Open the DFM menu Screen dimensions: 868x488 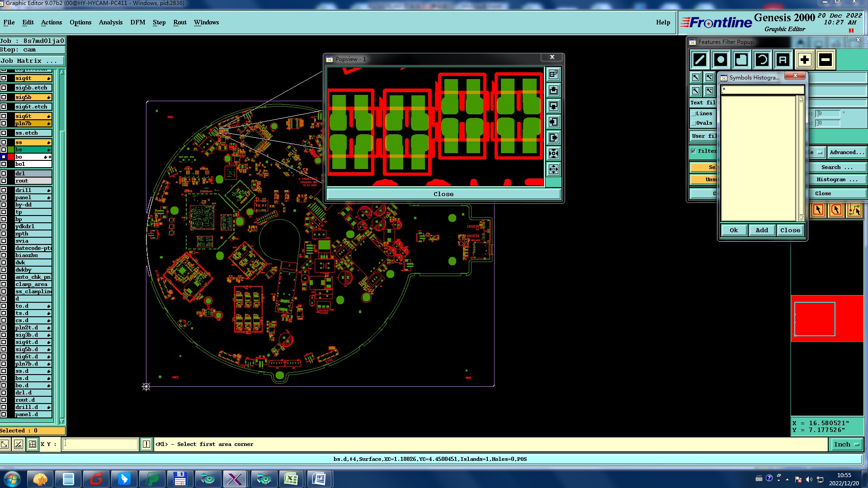click(x=137, y=22)
